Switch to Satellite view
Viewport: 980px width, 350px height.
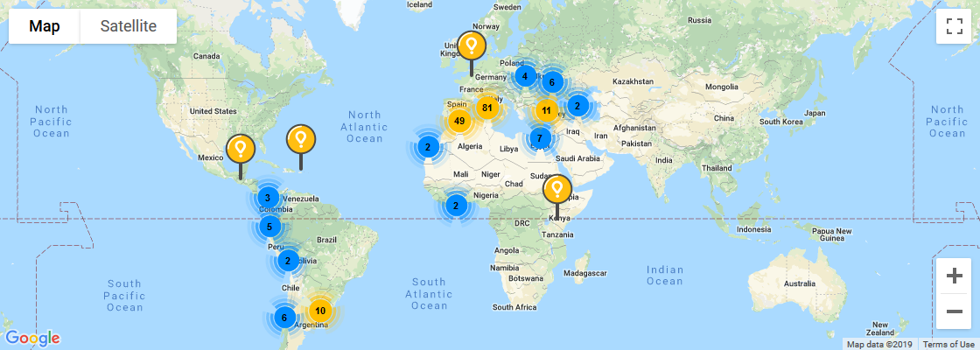pyautogui.click(x=128, y=26)
